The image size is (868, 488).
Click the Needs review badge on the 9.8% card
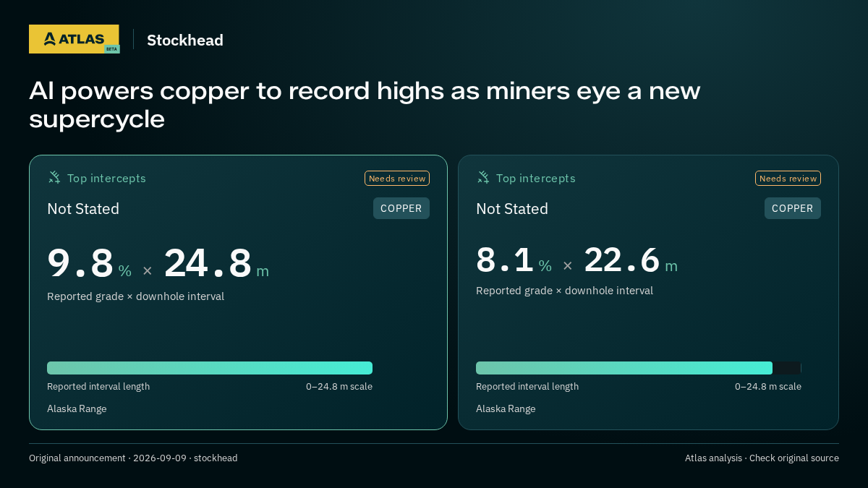pos(397,179)
